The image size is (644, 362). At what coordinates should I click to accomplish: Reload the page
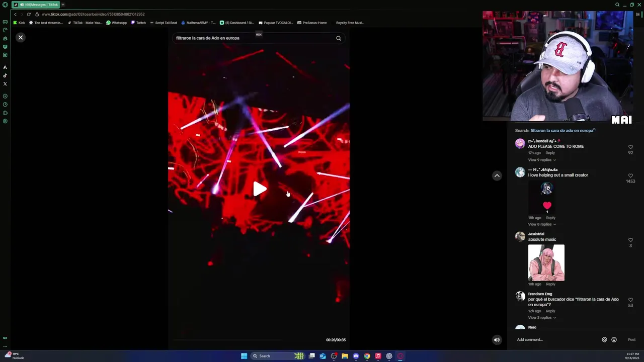pyautogui.click(x=29, y=15)
